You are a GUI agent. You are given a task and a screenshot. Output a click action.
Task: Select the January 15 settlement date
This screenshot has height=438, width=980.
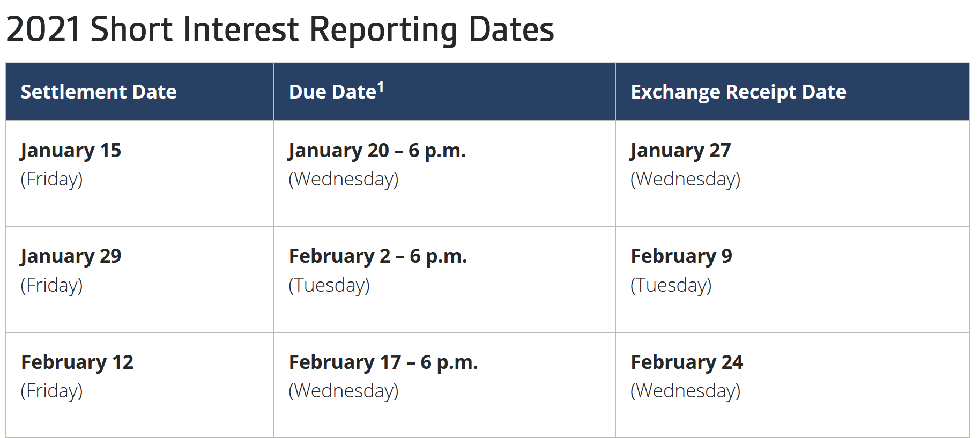point(71,151)
